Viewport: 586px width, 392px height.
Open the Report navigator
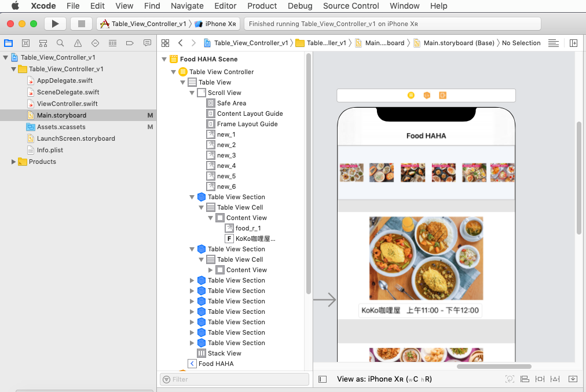point(147,43)
